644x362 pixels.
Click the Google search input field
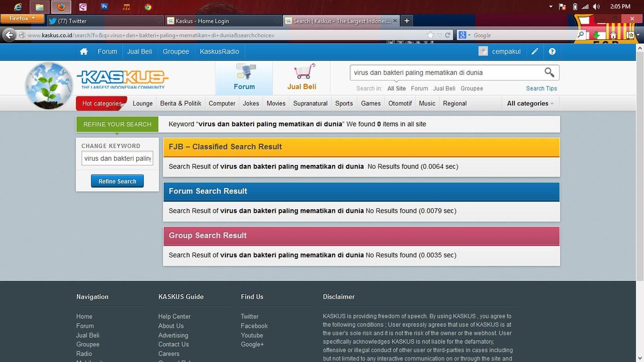click(523, 35)
